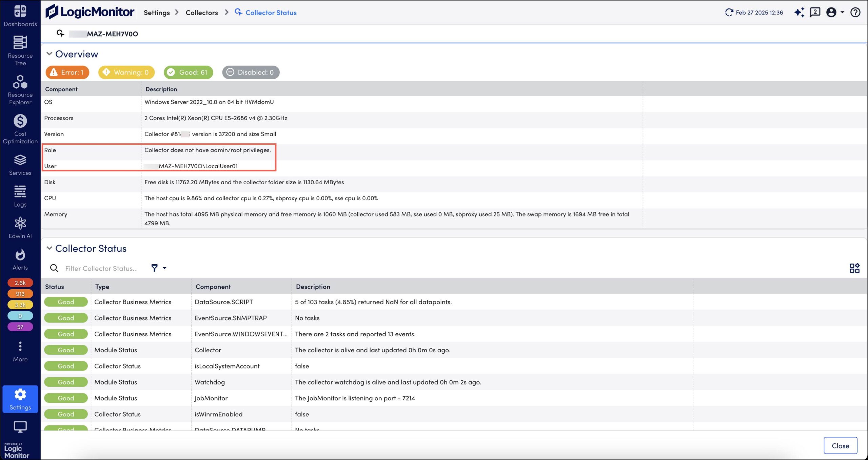Go to the Settings breadcrumb
The height and width of the screenshot is (460, 868).
pyautogui.click(x=157, y=13)
